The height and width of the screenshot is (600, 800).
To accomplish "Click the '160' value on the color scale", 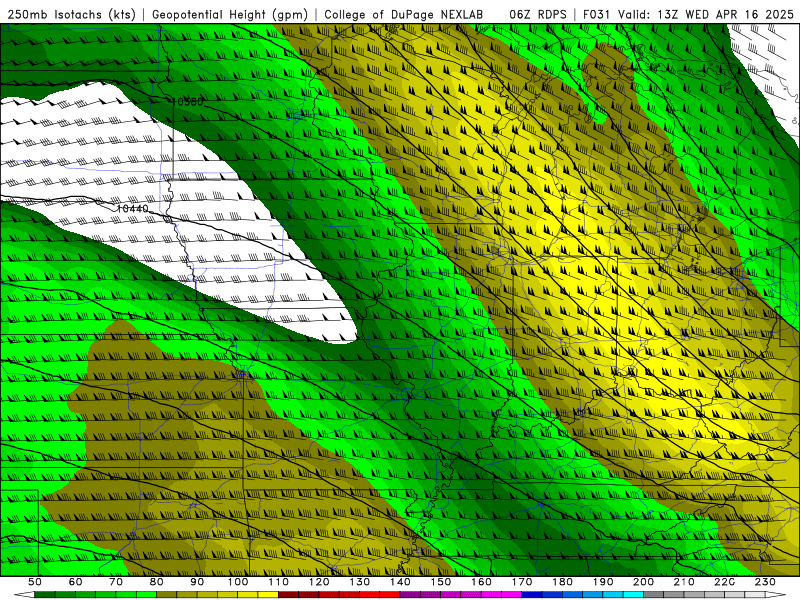I will coord(481,582).
